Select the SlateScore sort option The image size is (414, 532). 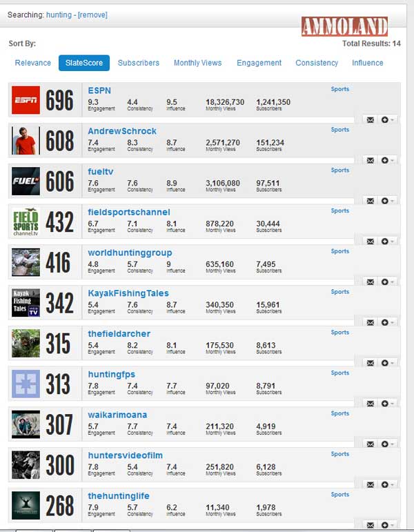click(x=83, y=63)
